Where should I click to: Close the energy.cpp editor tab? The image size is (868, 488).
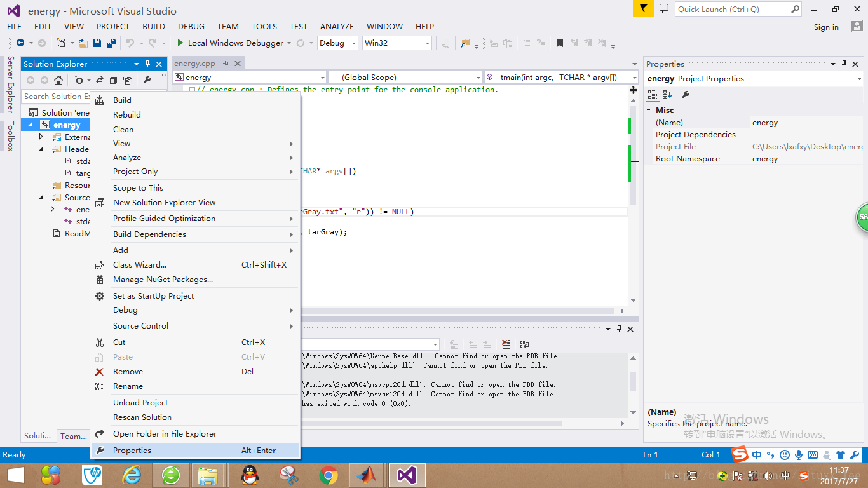click(x=238, y=64)
